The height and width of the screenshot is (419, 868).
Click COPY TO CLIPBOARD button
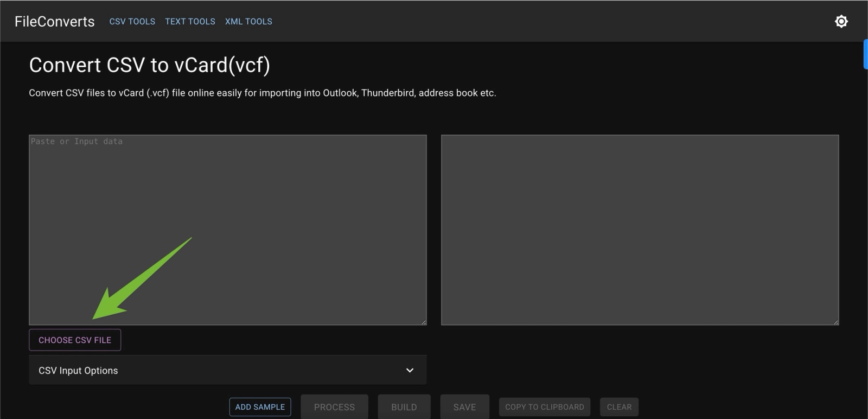545,407
